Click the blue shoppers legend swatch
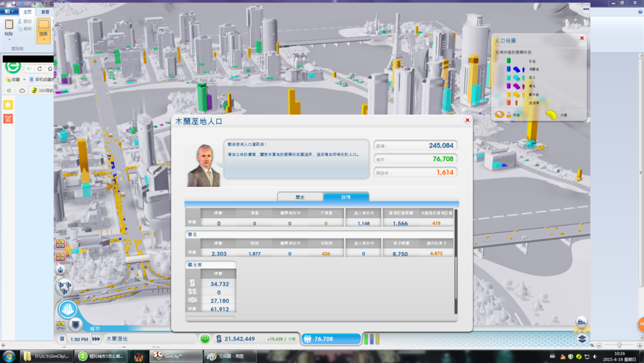Screen dimensions: 644x363 tap(509, 69)
